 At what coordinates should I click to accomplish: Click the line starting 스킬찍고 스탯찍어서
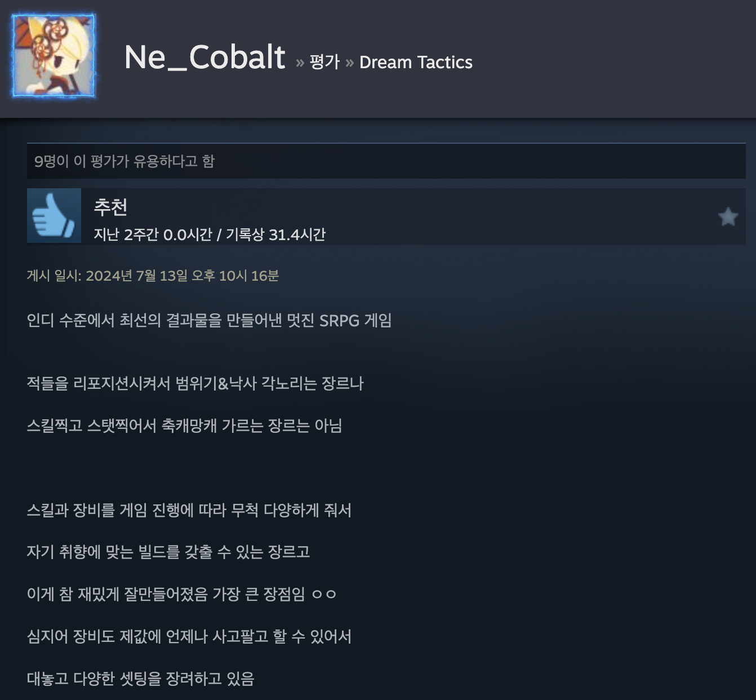pyautogui.click(x=184, y=426)
